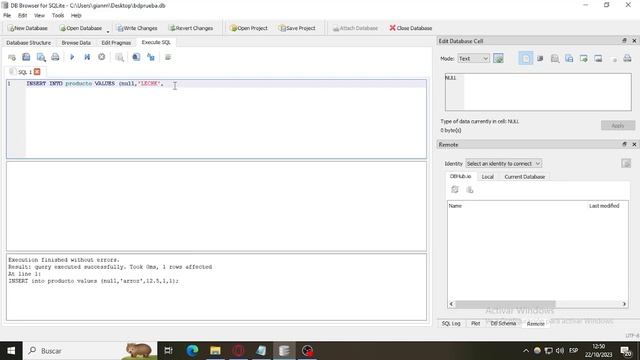The width and height of the screenshot is (640, 360).
Task: Switch to the DB Schema bottom tab
Action: click(503, 323)
